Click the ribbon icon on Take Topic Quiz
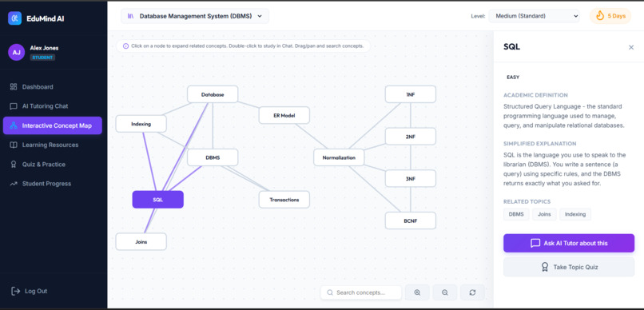This screenshot has height=310, width=644. click(545, 267)
